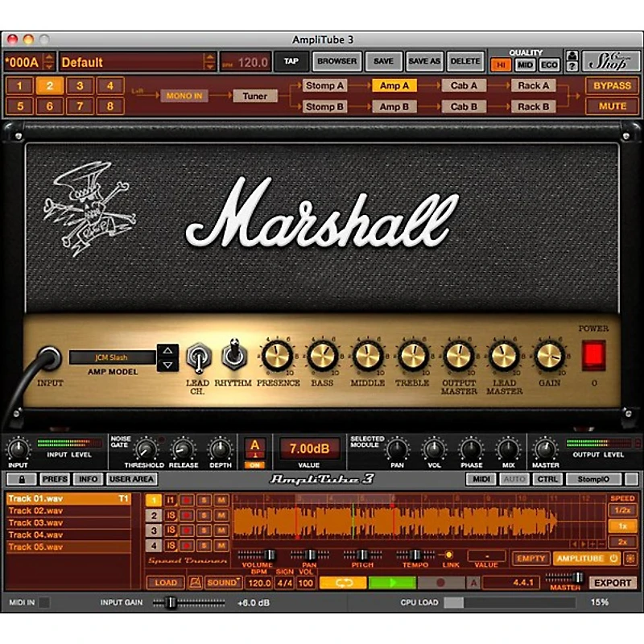
Task: Click the MUTE button in signal chain
Action: point(612,106)
